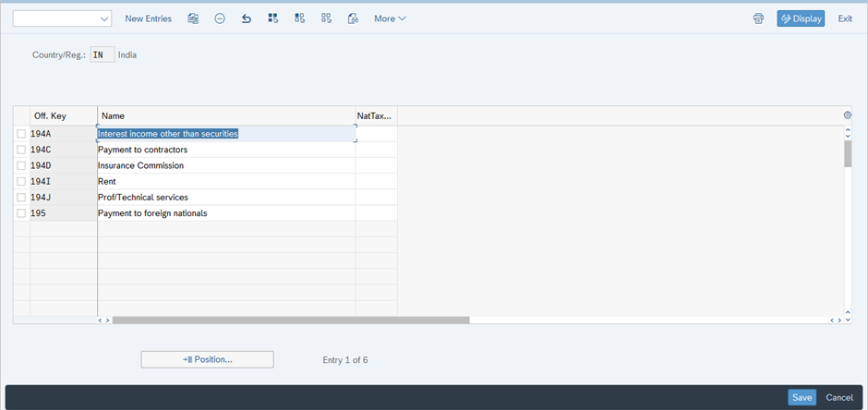
Task: Tick the checkbox for row 194D
Action: 21,165
